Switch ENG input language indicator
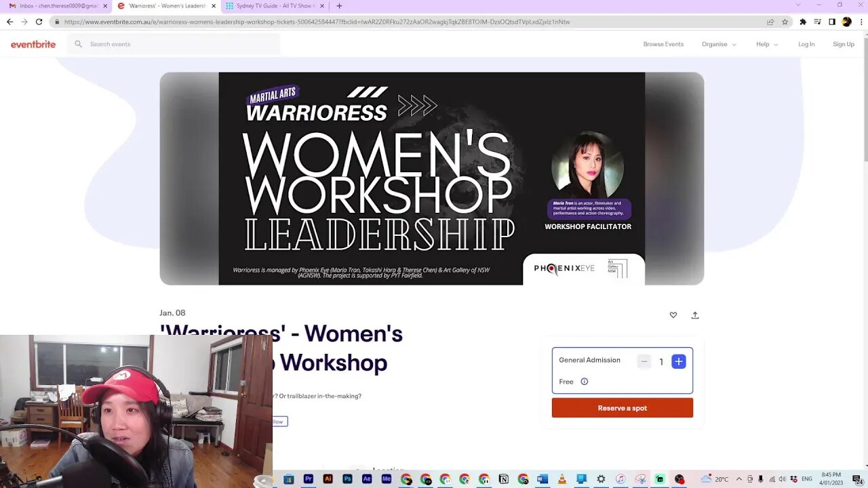868x488 pixels. pos(807,479)
